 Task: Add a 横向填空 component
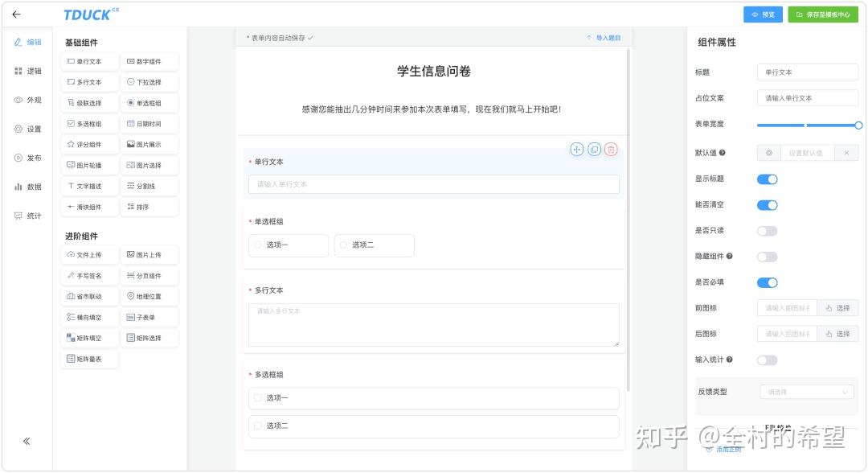[x=90, y=318]
